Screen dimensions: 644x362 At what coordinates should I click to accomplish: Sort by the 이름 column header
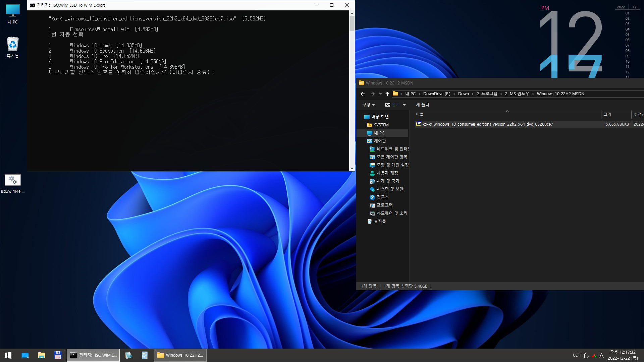click(507, 114)
